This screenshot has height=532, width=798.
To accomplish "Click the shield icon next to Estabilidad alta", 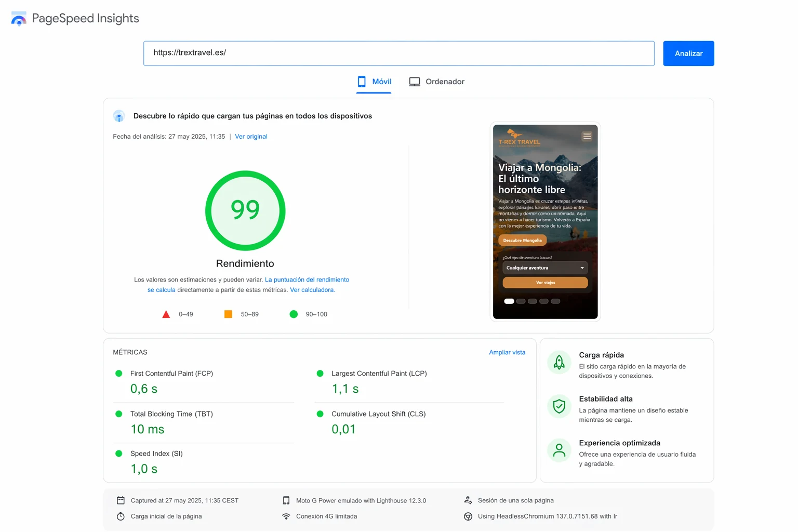I will coord(559,406).
